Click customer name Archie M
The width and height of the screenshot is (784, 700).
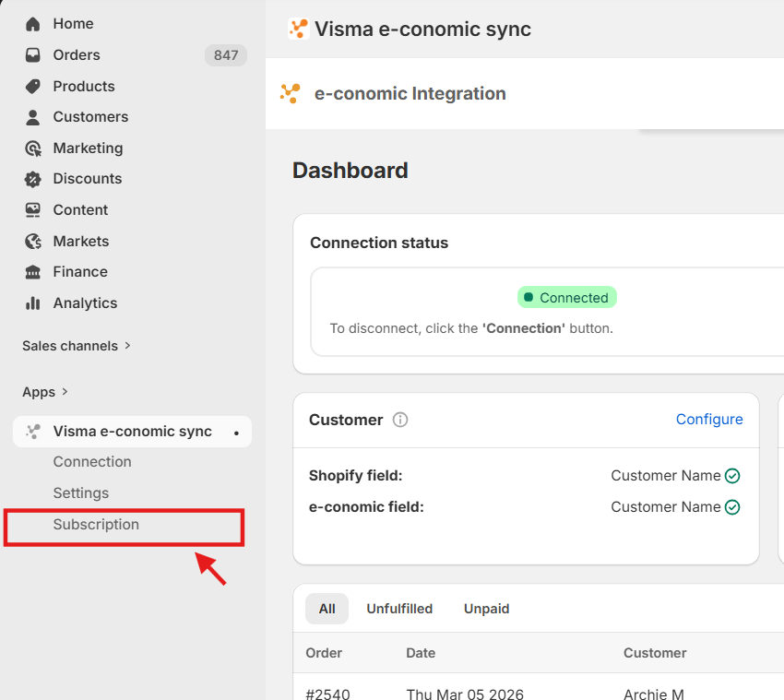coord(654,694)
